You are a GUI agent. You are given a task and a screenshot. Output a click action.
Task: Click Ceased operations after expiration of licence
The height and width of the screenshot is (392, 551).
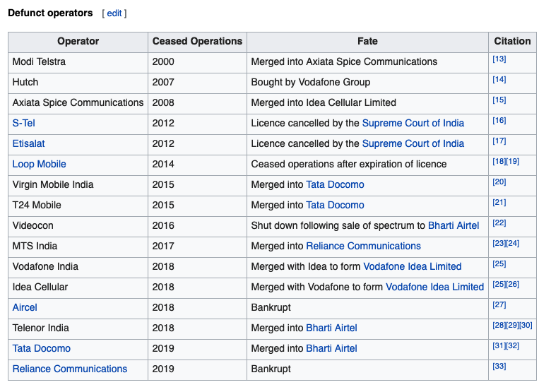coord(348,164)
